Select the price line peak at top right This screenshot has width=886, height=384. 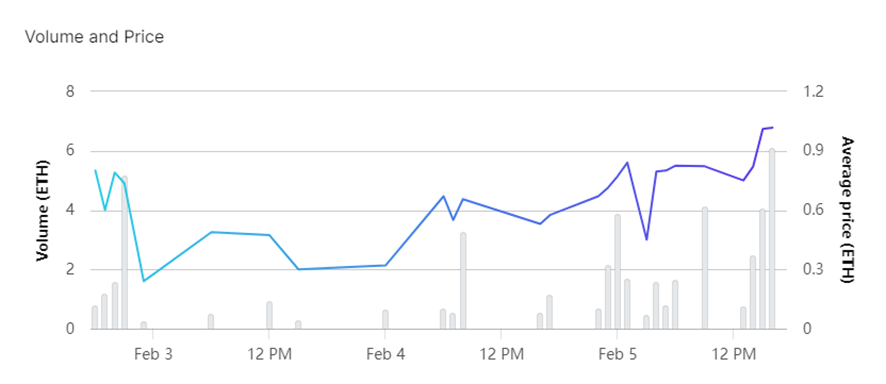pyautogui.click(x=772, y=128)
